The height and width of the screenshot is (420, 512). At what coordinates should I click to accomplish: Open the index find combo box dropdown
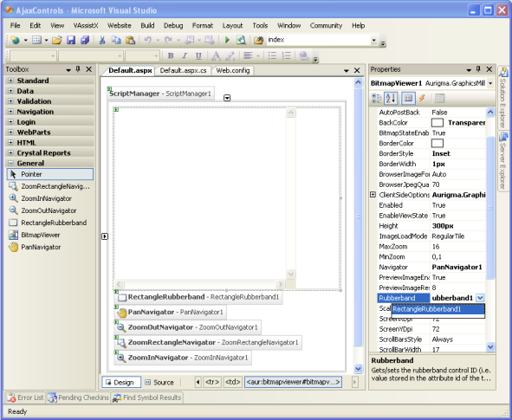click(374, 40)
